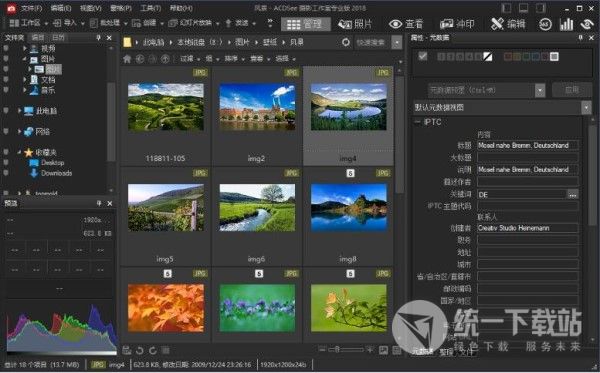The width and height of the screenshot is (600, 373).
Task: Expand the 视频 folder tree node
Action: click(x=25, y=48)
